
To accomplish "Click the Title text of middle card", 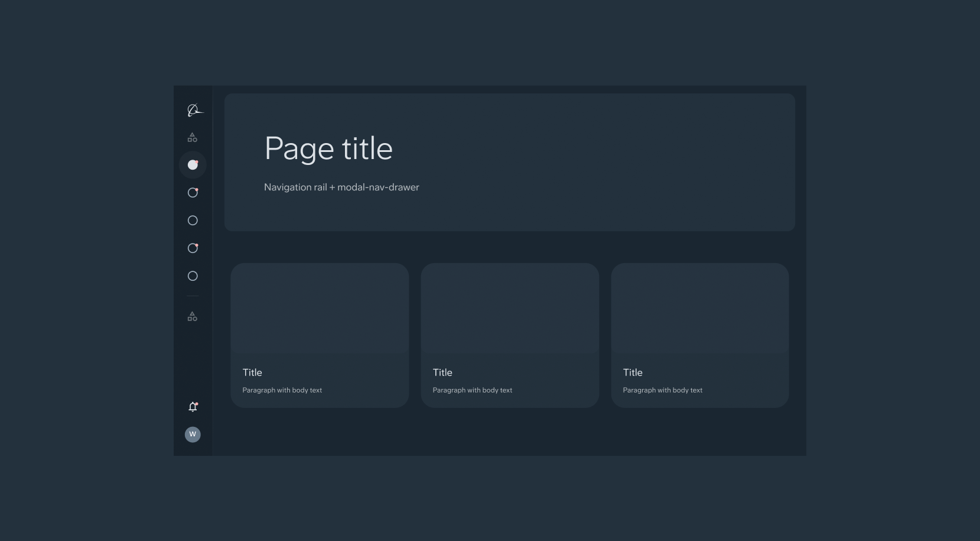I will 442,372.
